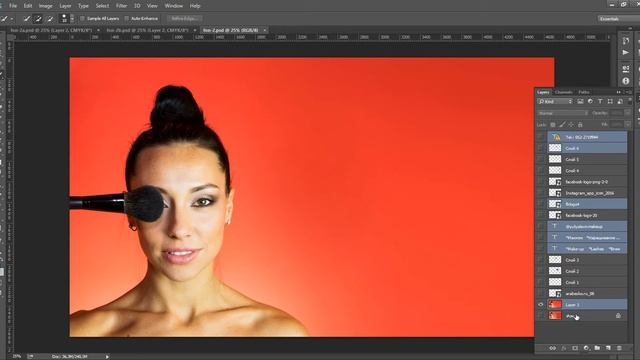Open the History panel icon
This screenshot has width=640, height=360.
pos(625,40)
